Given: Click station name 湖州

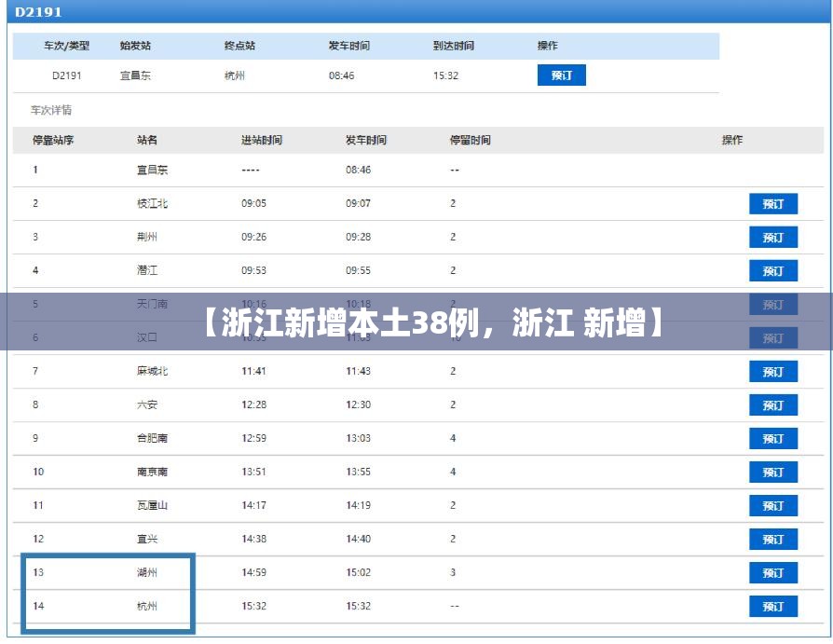Looking at the screenshot, I should [146, 573].
